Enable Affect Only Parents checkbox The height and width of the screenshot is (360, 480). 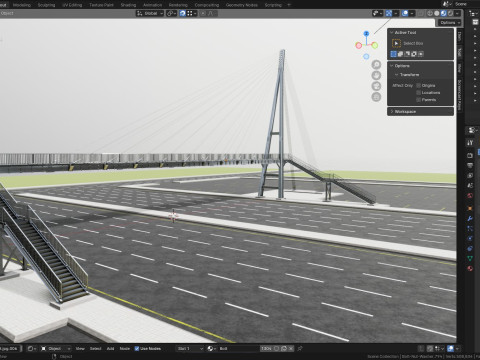click(x=418, y=100)
